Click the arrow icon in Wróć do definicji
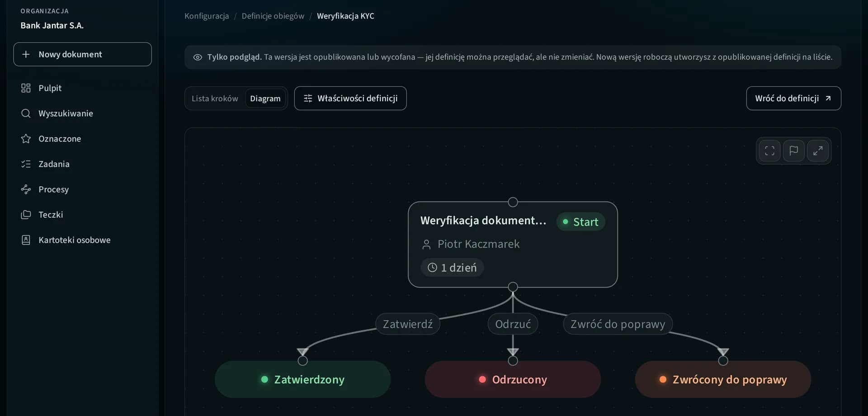The width and height of the screenshot is (868, 416). 828,99
